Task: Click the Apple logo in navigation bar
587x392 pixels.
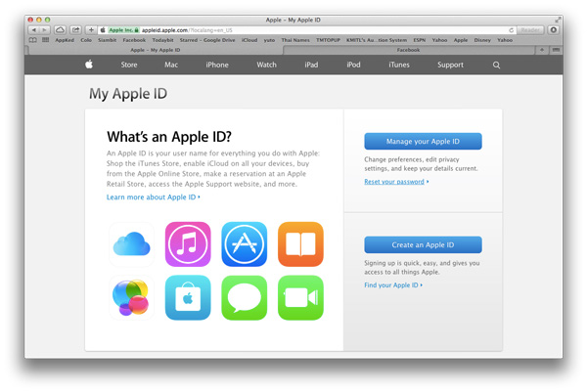Action: (88, 65)
